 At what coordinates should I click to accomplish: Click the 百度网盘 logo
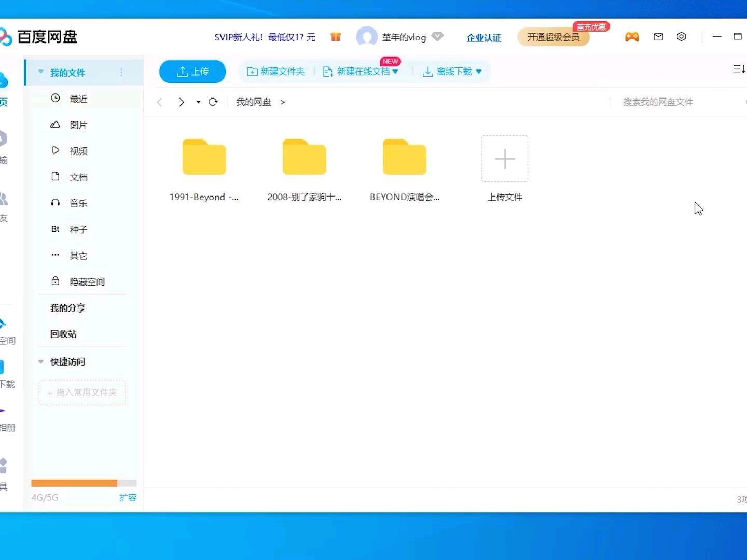tap(39, 37)
